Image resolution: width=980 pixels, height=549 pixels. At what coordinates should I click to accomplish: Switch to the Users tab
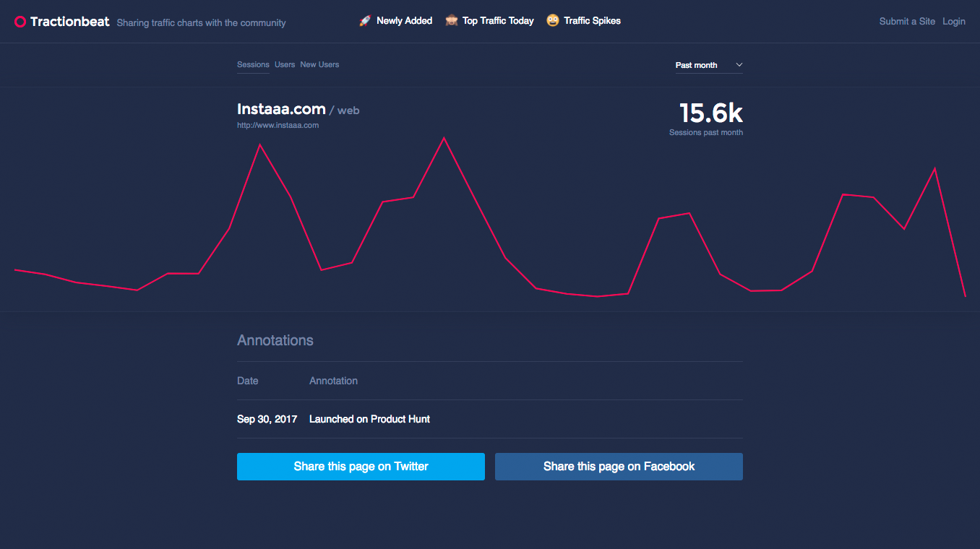(x=285, y=64)
